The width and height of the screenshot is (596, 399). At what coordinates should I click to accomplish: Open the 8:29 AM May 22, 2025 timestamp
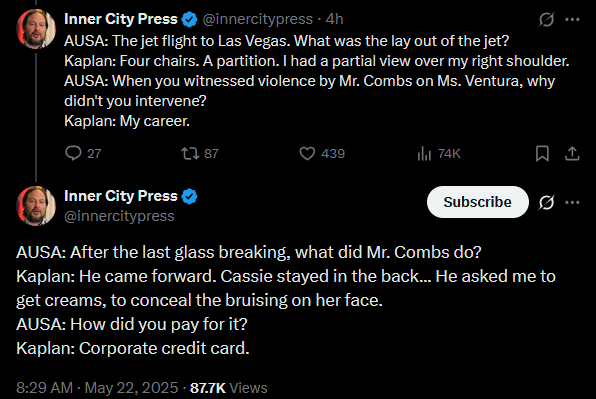point(97,388)
